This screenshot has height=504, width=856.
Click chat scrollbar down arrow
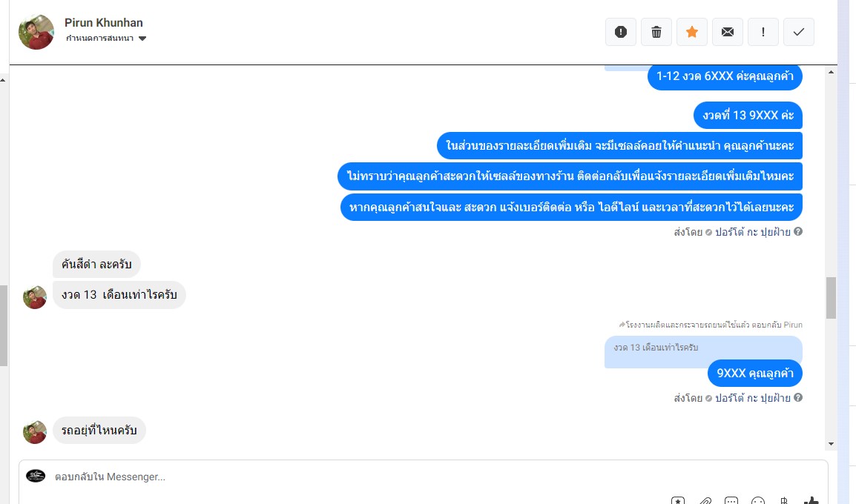831,444
